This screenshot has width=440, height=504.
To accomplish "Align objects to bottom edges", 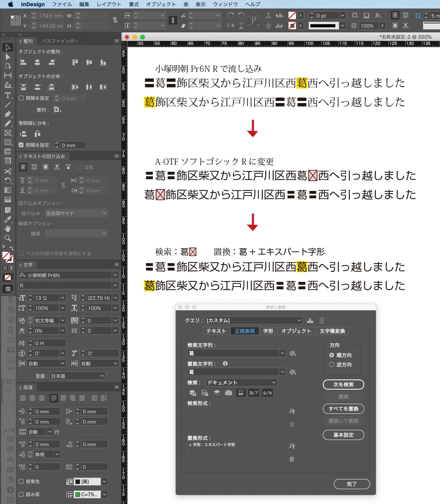I will 103,62.
